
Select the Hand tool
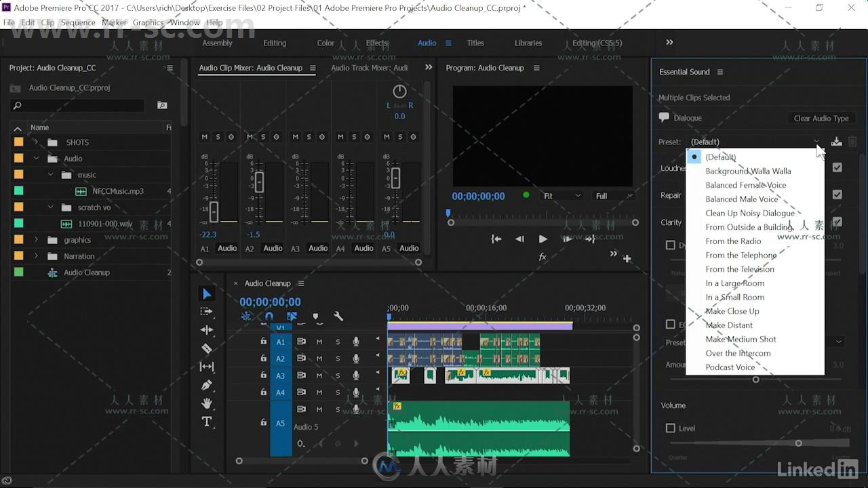click(207, 403)
